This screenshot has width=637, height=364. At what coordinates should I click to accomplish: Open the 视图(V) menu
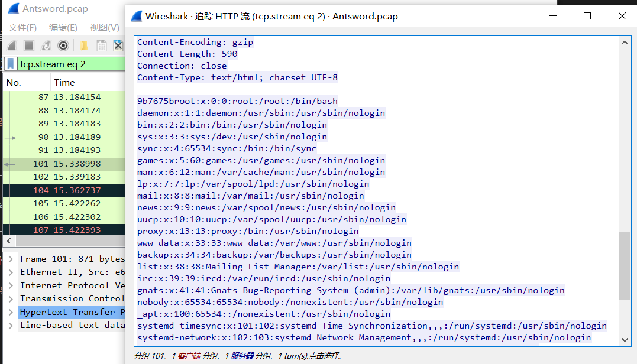104,28
